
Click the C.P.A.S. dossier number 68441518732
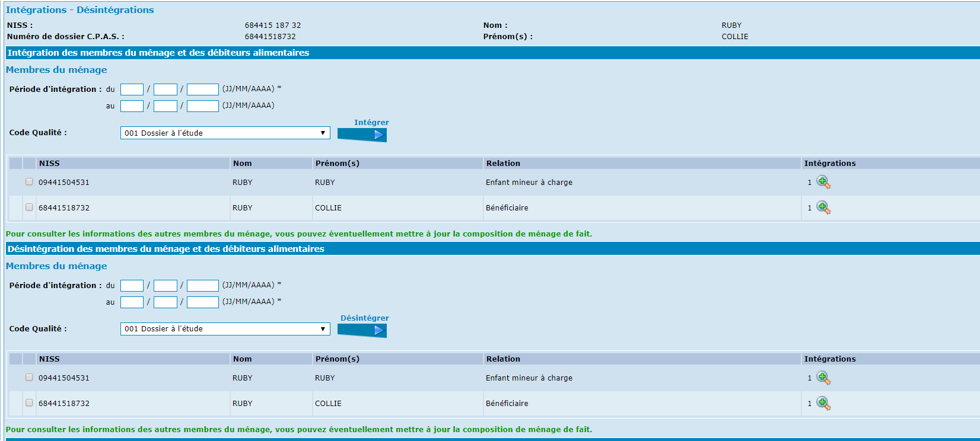[x=270, y=37]
